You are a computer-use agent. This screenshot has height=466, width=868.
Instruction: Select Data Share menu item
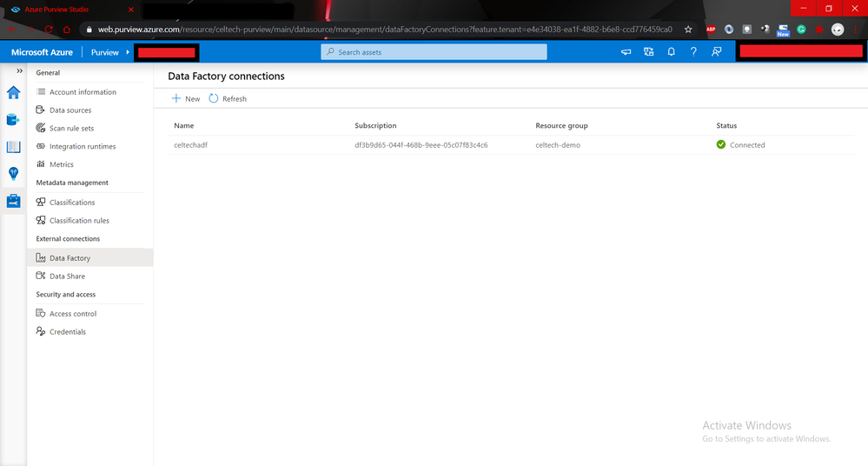68,276
